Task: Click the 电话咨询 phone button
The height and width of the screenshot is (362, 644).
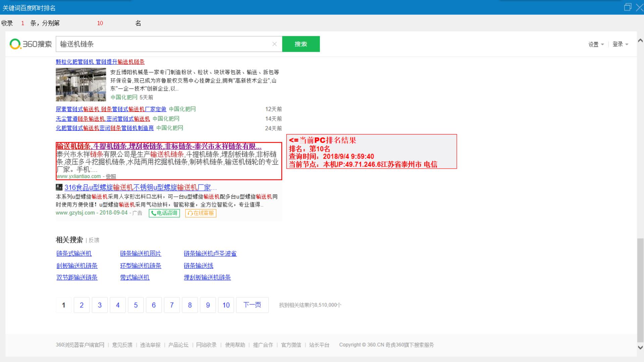Action: pos(164,213)
